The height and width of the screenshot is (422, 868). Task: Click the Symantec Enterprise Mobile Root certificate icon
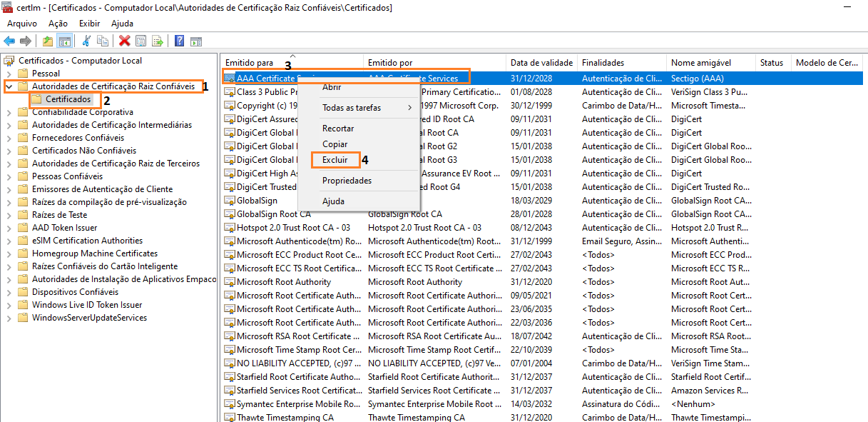point(230,404)
